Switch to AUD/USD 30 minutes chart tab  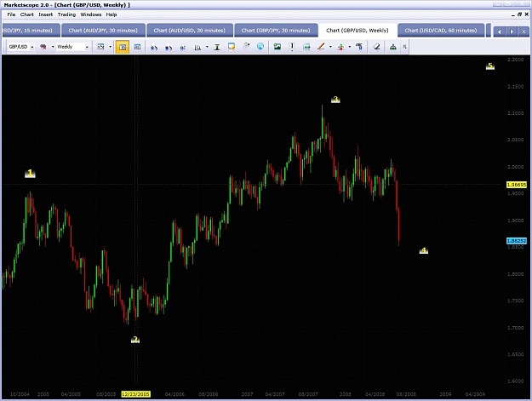[x=189, y=30]
